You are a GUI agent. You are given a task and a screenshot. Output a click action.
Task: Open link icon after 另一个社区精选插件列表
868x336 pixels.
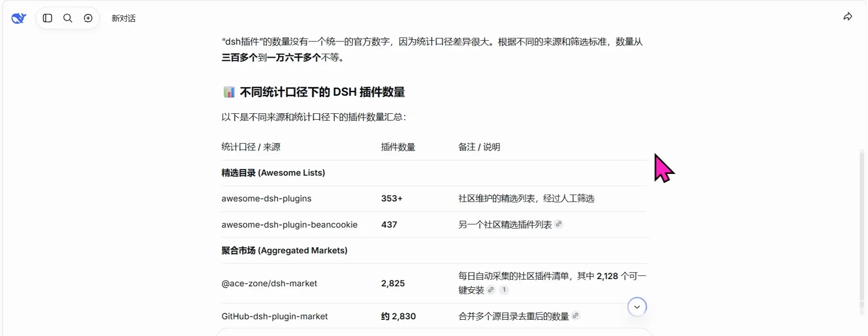[559, 224]
